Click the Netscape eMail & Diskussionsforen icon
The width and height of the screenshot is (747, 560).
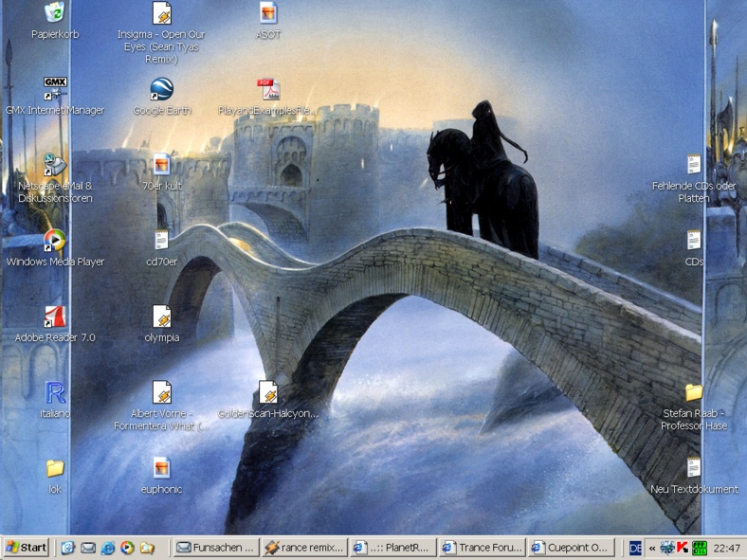[55, 166]
